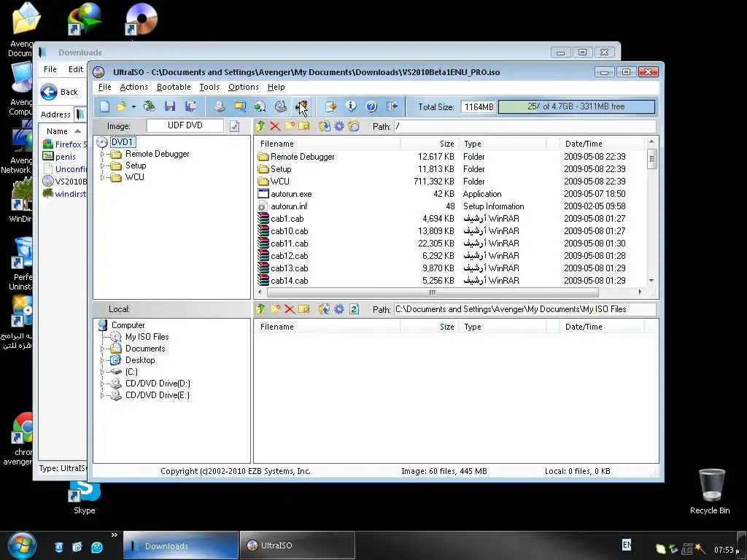The height and width of the screenshot is (560, 747).
Task: Sort image list by Filename column header
Action: click(x=328, y=144)
